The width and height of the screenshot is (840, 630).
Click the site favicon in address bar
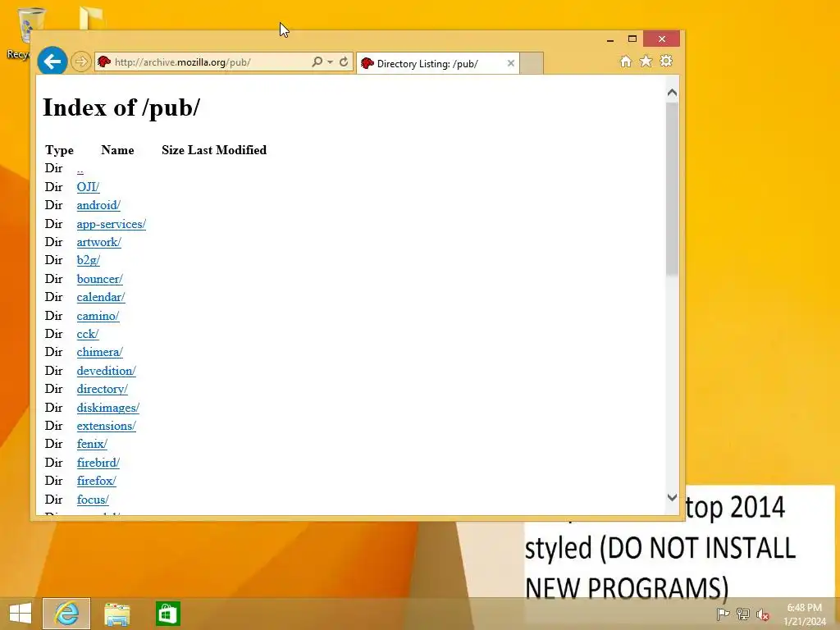[x=104, y=62]
